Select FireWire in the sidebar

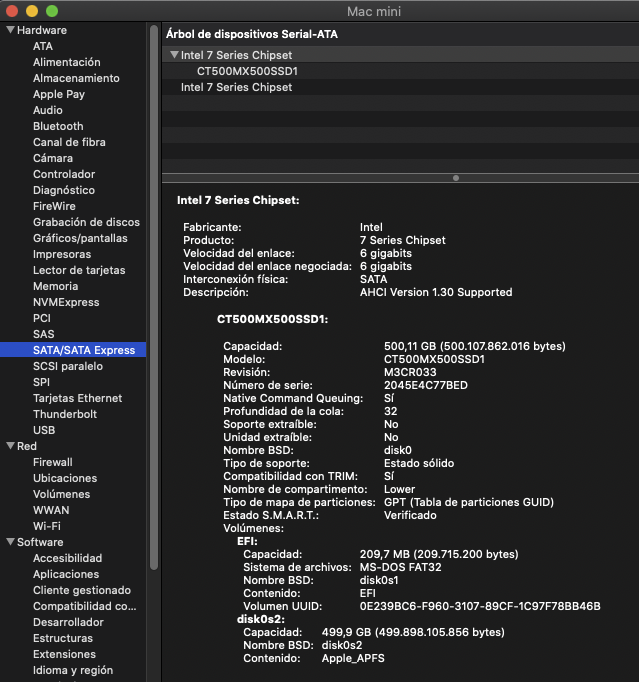tap(54, 206)
